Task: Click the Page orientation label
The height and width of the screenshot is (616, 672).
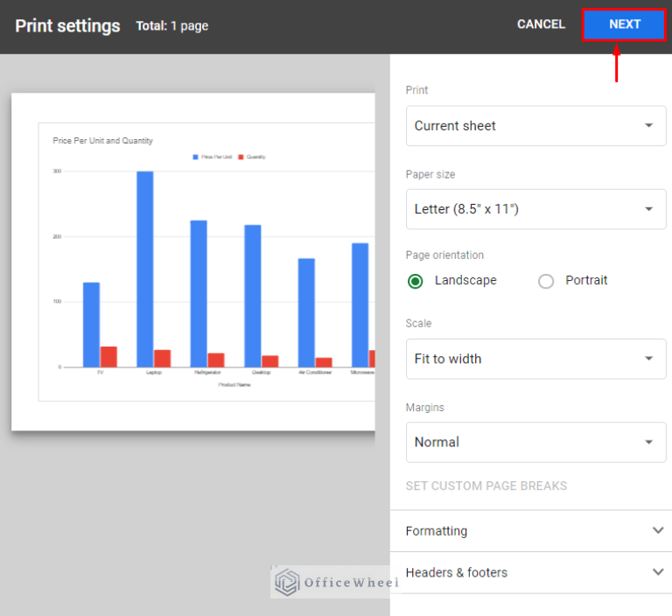Action: pyautogui.click(x=444, y=255)
